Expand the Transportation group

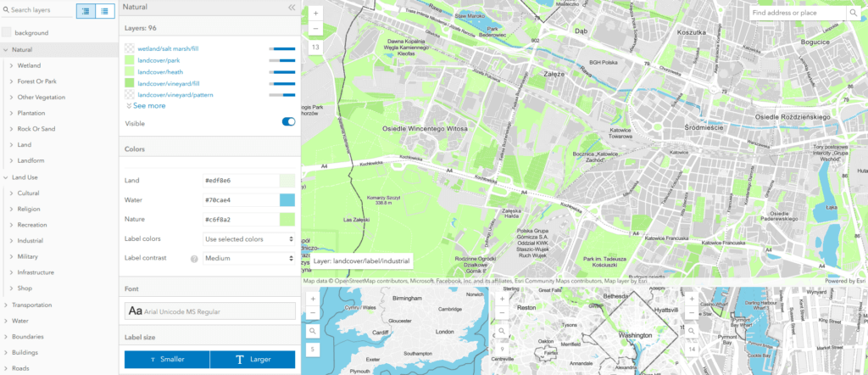pyautogui.click(x=5, y=305)
